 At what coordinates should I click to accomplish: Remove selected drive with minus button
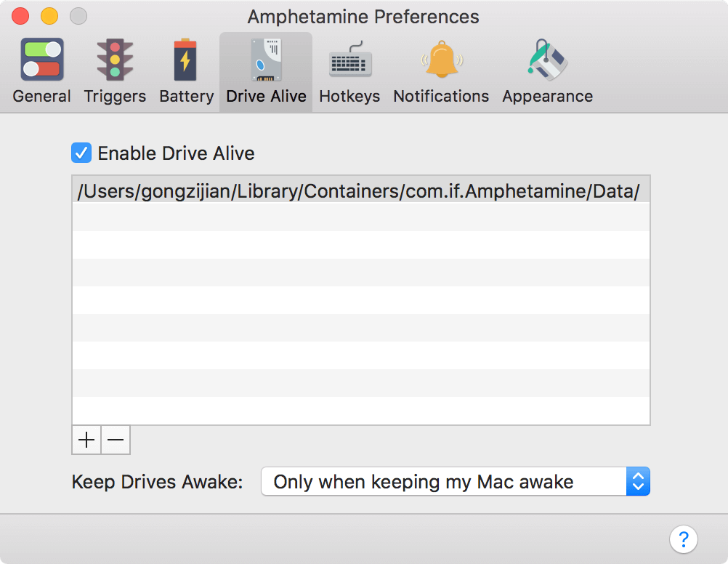(116, 440)
